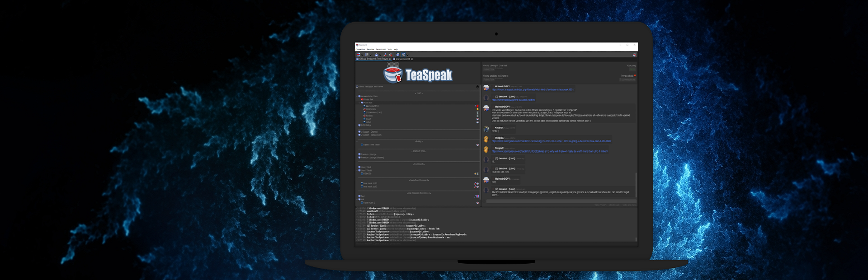Close the second server tab
Viewport: 868px width, 280px height.
412,59
